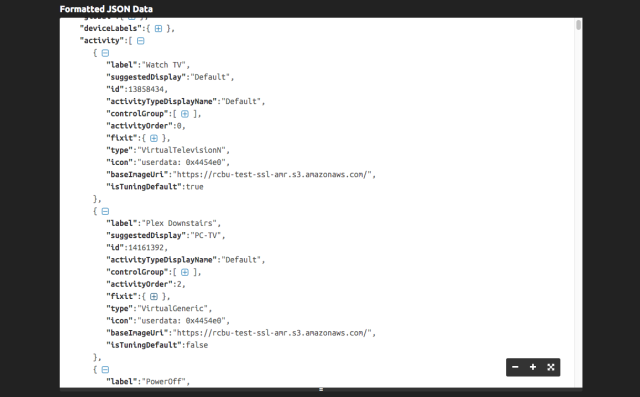
Task: Click the isTuningDefault true value
Action: point(195,187)
